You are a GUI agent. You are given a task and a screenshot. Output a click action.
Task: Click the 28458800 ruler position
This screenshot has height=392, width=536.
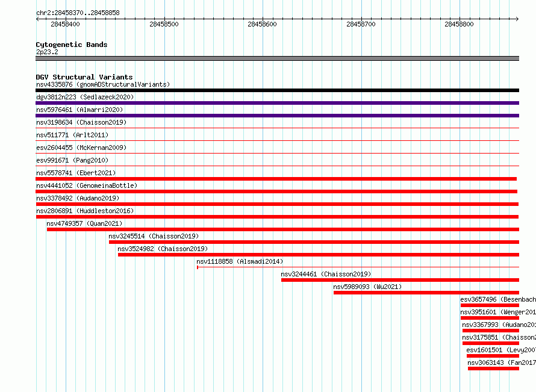coord(459,24)
